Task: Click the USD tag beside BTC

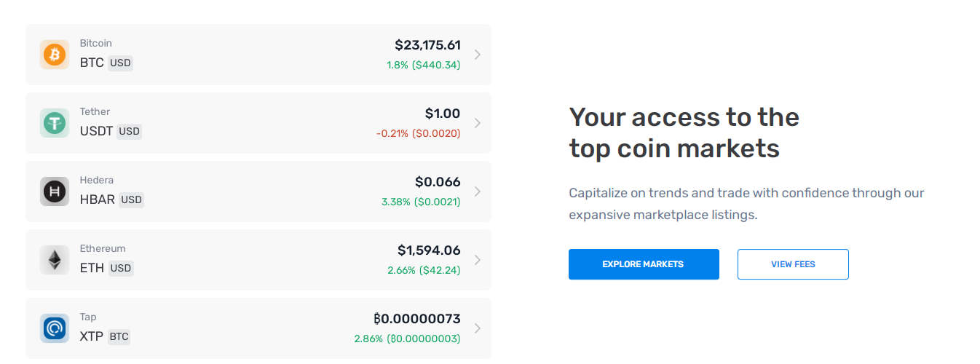Action: [120, 63]
